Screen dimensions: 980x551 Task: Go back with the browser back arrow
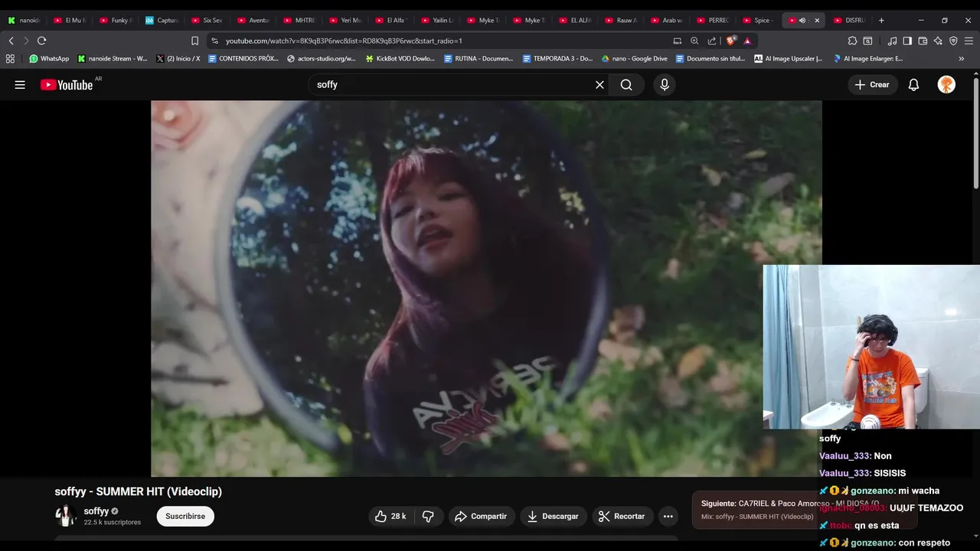click(11, 41)
